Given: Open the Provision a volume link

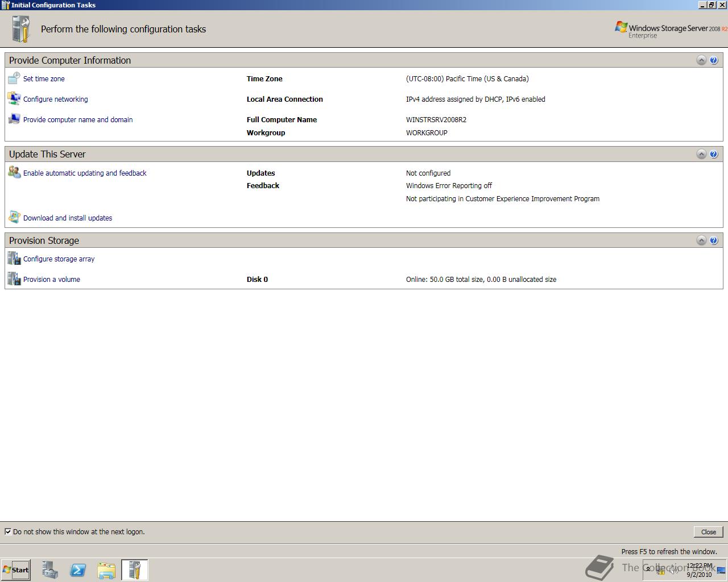Looking at the screenshot, I should pyautogui.click(x=52, y=280).
